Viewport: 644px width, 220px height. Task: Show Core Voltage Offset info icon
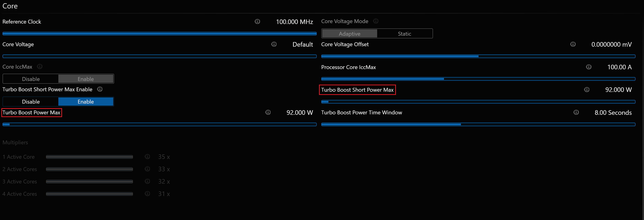pos(573,44)
